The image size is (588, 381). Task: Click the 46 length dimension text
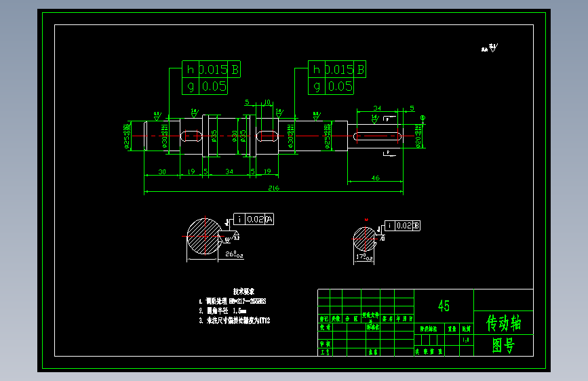[x=375, y=178]
